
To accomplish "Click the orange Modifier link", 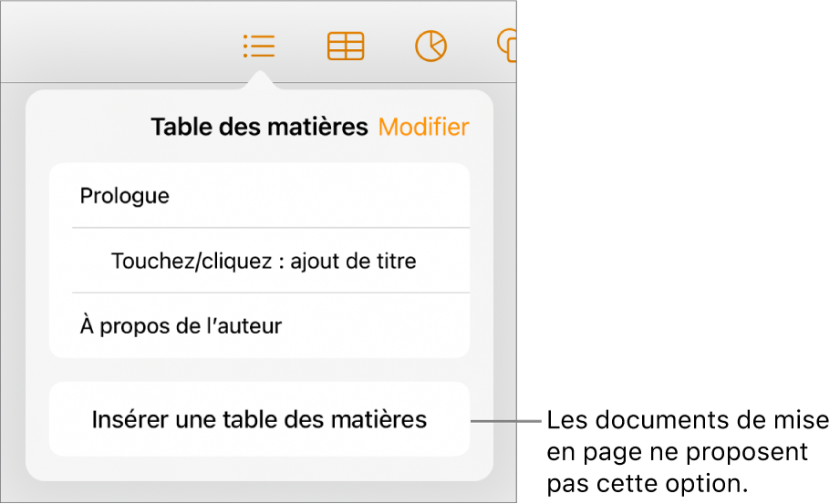I will 423,128.
